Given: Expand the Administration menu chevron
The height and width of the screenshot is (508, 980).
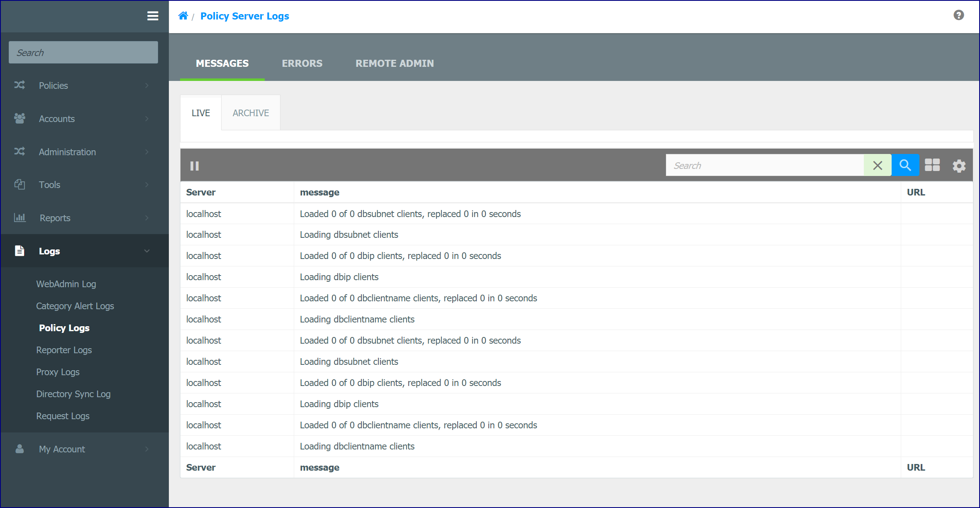Looking at the screenshot, I should click(147, 152).
